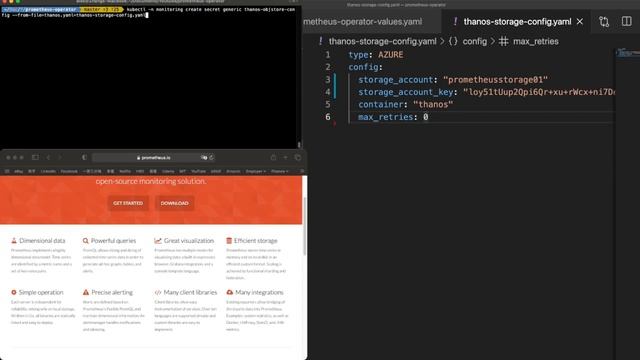Click the Many client libraries code icon

click(158, 293)
